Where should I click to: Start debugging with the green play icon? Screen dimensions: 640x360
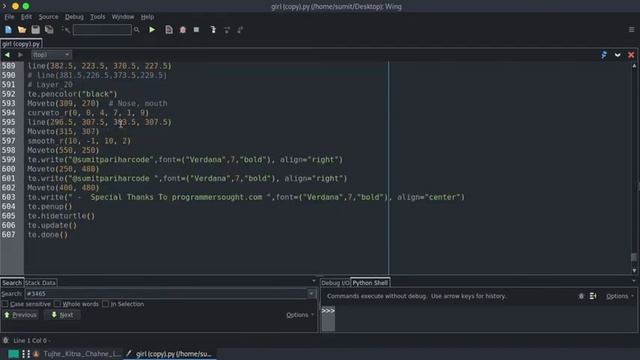152,29
